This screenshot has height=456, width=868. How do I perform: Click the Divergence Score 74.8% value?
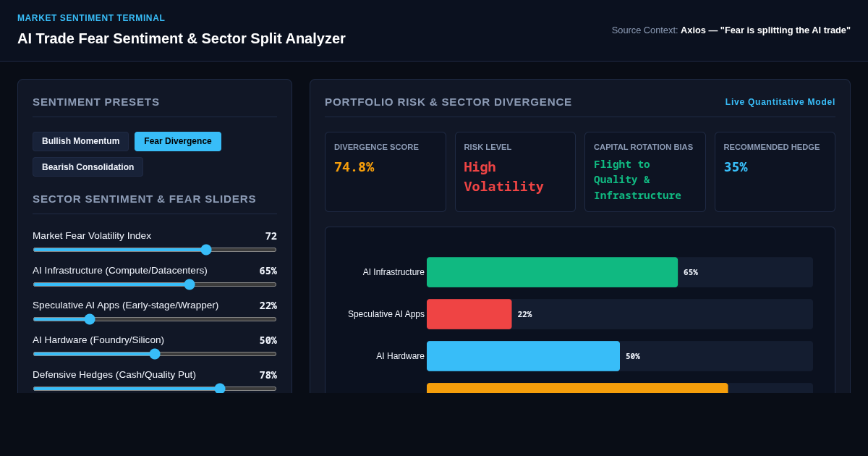click(x=354, y=166)
